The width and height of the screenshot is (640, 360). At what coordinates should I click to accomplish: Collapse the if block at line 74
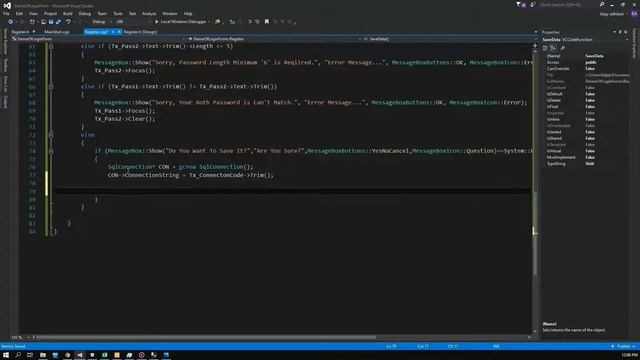tap(51, 151)
